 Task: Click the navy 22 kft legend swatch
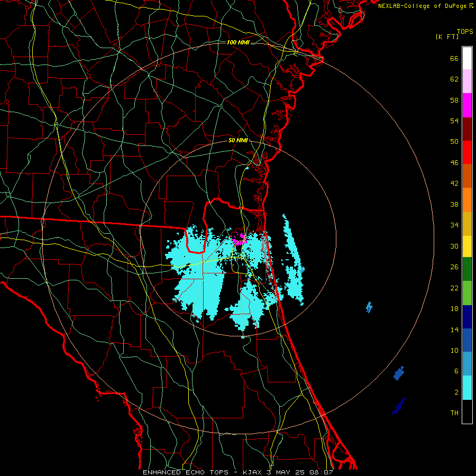click(467, 317)
